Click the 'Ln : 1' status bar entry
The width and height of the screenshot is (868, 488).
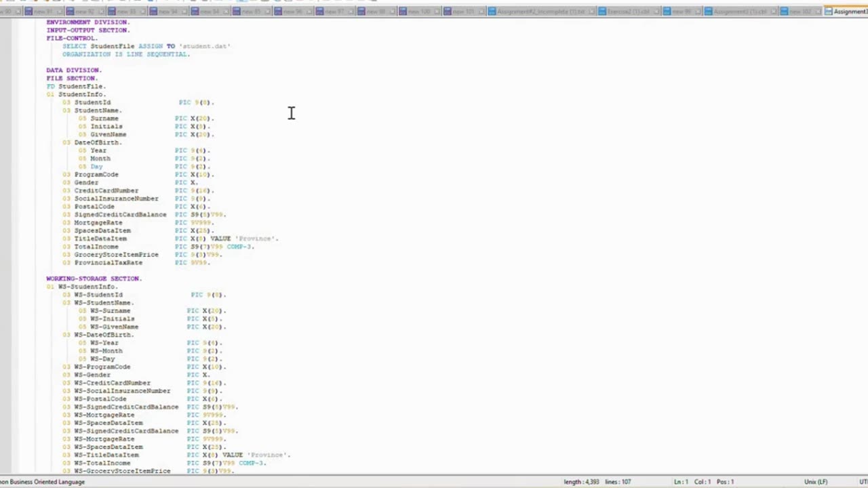tap(681, 482)
